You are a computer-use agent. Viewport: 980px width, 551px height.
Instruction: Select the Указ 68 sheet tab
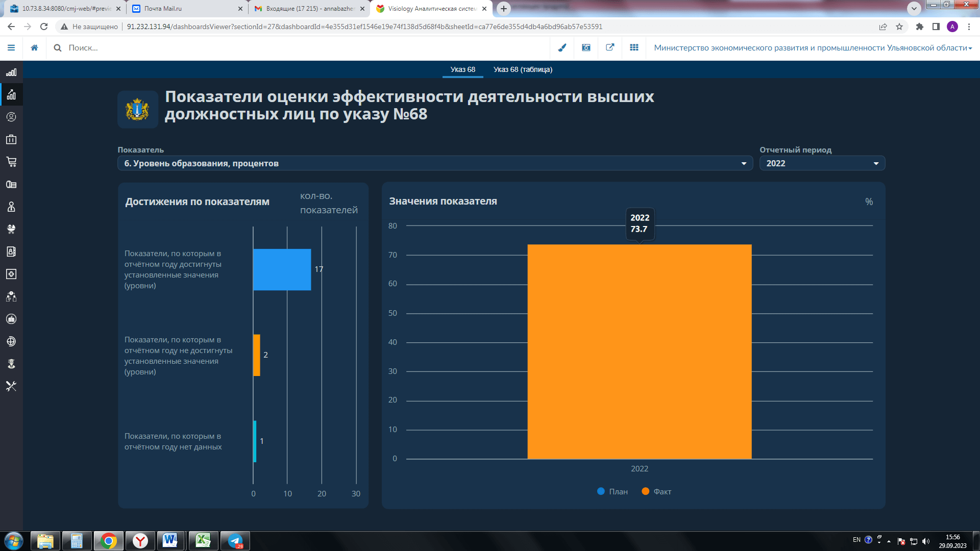coord(462,69)
